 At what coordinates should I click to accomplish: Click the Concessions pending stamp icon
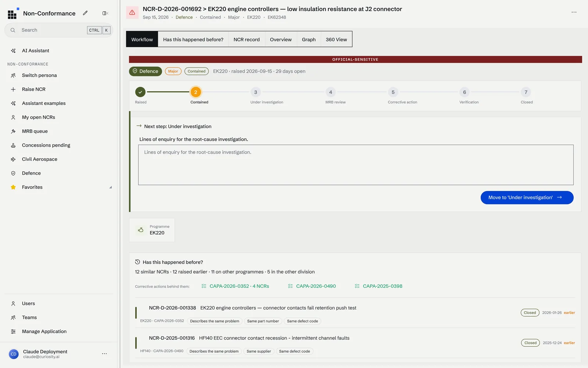pyautogui.click(x=13, y=145)
